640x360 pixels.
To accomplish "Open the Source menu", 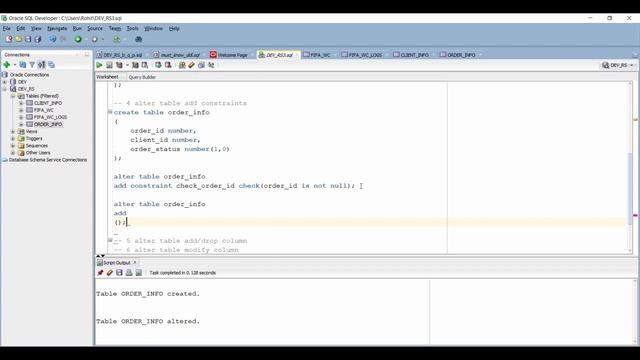I will click(x=95, y=29).
